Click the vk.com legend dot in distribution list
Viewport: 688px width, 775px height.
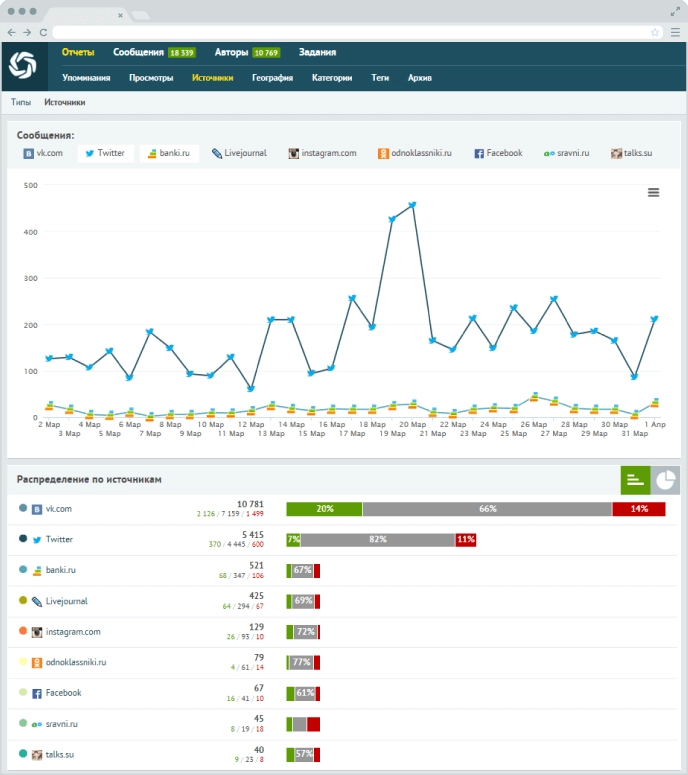pyautogui.click(x=23, y=508)
